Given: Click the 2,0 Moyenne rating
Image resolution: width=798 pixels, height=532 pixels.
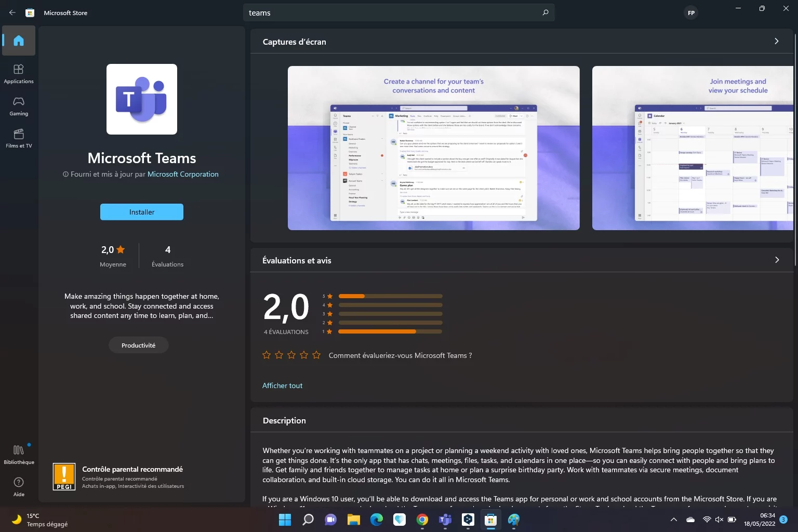Looking at the screenshot, I should point(113,256).
